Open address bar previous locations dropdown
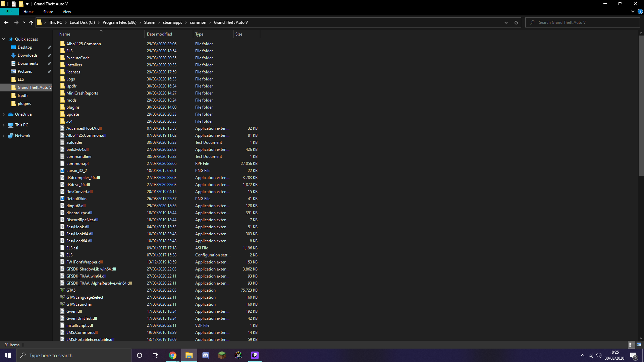Viewport: 644px width, 362px height. click(506, 22)
